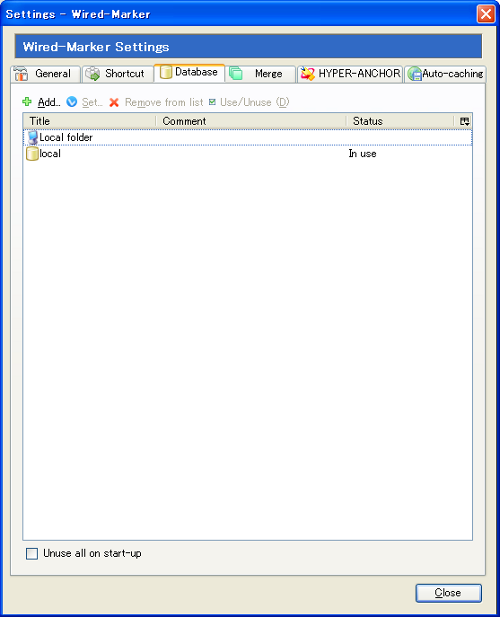This screenshot has height=617, width=500.
Task: Select the local database row in use
Action: (247, 153)
